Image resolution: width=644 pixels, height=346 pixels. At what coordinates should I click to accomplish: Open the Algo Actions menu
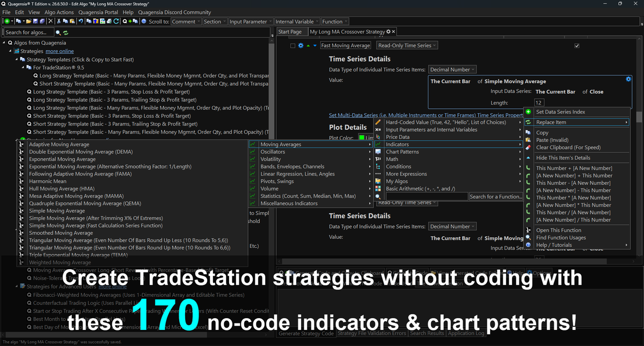point(58,12)
